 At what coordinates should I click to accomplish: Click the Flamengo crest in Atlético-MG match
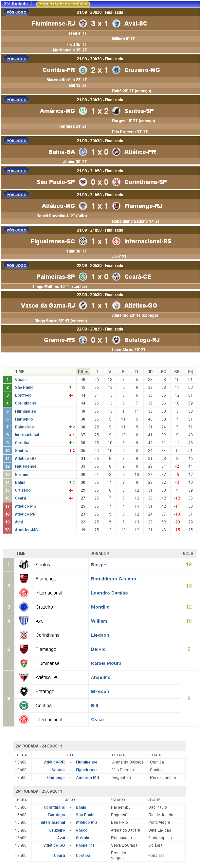tap(117, 206)
